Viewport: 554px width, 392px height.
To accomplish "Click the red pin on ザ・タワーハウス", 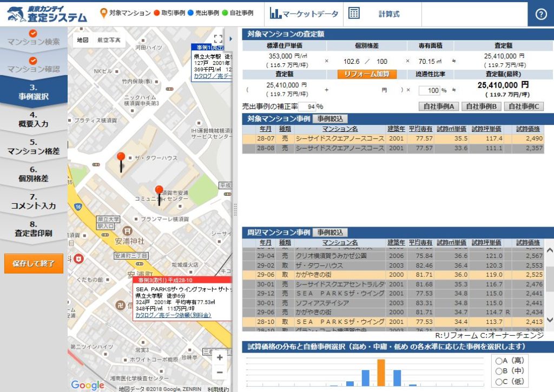I will coord(121,158).
